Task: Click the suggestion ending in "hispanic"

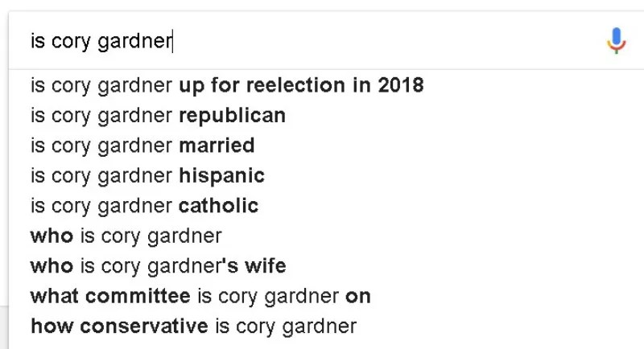Action: point(147,175)
